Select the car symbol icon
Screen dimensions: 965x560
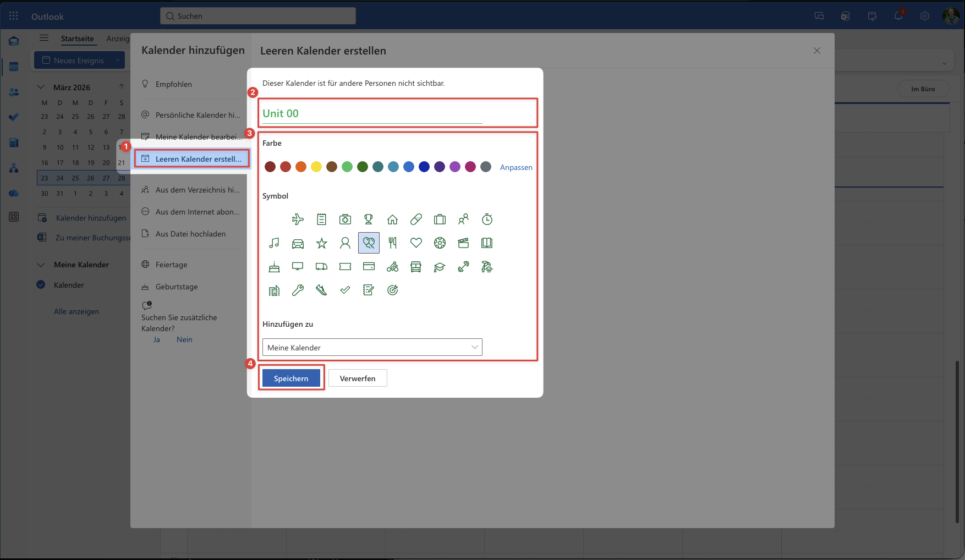[298, 243]
